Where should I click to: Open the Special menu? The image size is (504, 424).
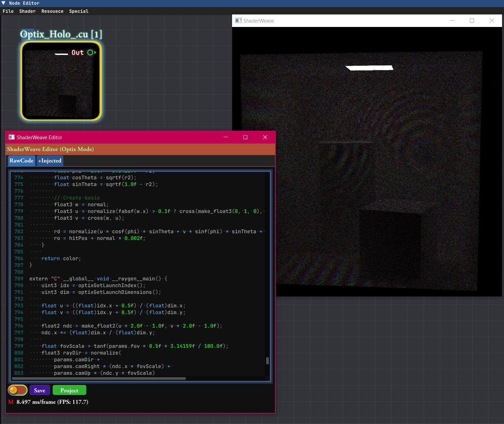pyautogui.click(x=79, y=11)
